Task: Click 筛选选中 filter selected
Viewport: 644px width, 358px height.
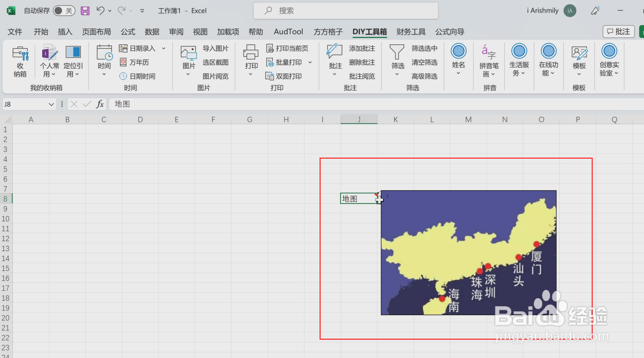Action: (425, 48)
